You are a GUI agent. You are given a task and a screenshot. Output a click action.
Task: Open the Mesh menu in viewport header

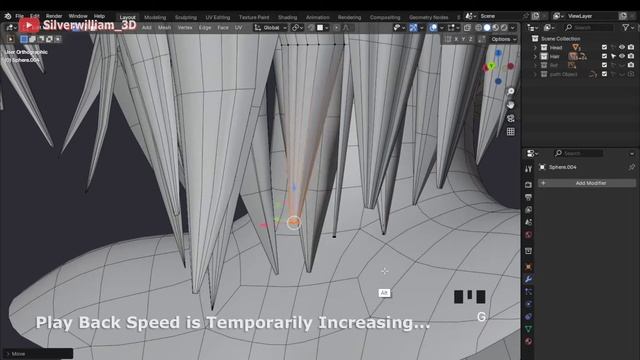tap(164, 28)
